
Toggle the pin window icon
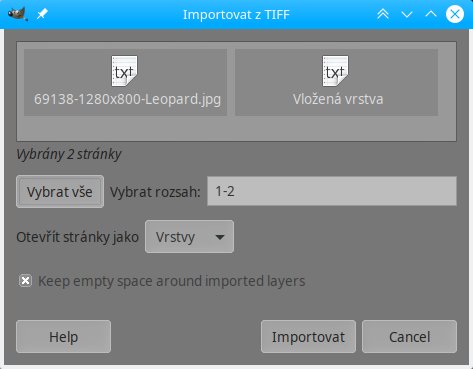coord(42,14)
